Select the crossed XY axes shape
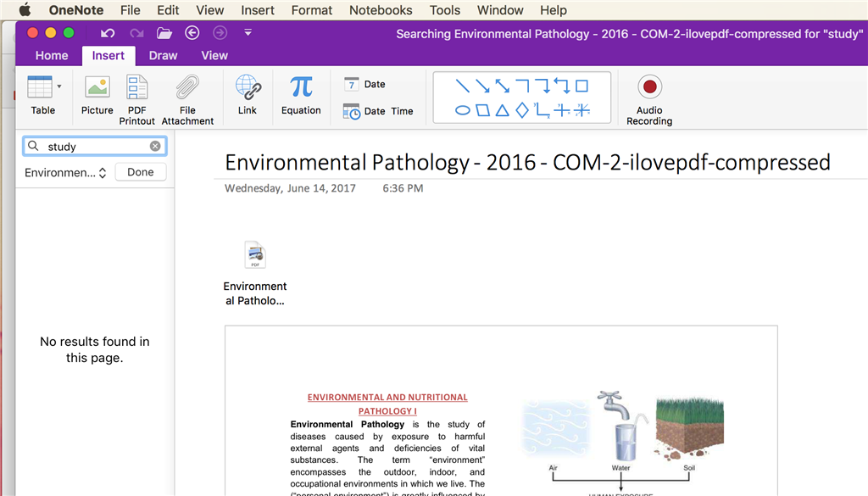This screenshot has height=496, width=868. (x=562, y=110)
